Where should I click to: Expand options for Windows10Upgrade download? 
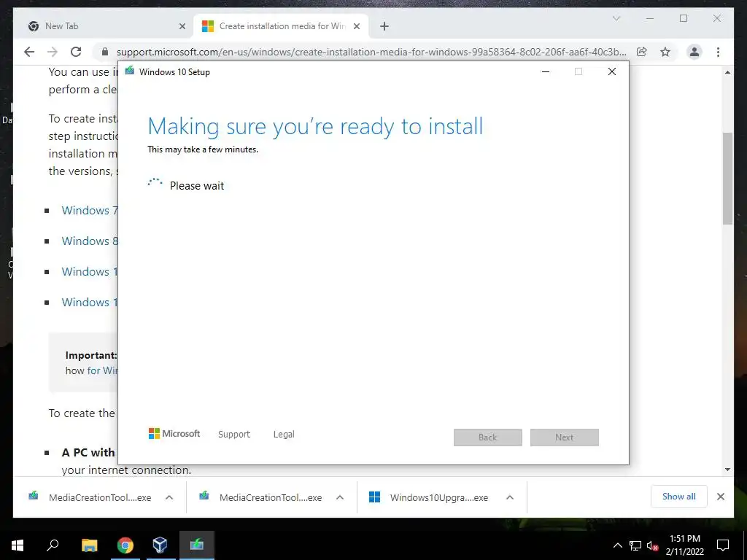click(x=510, y=497)
